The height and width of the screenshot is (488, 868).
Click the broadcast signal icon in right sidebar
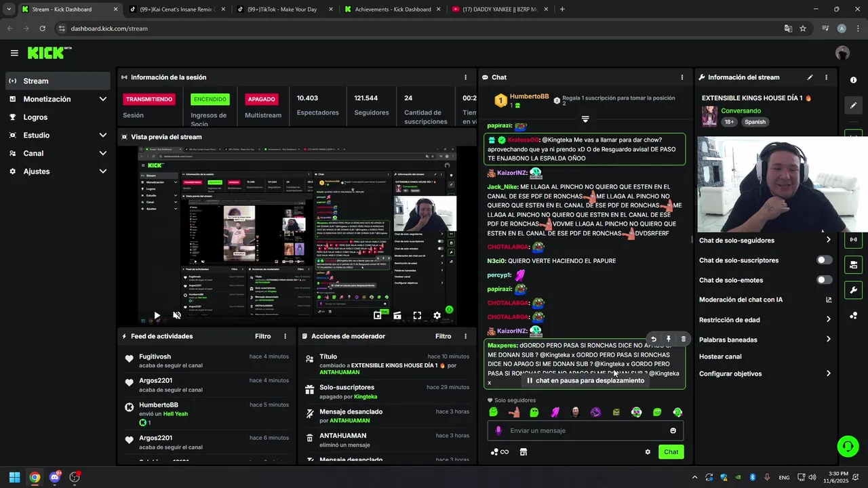pos(853,239)
